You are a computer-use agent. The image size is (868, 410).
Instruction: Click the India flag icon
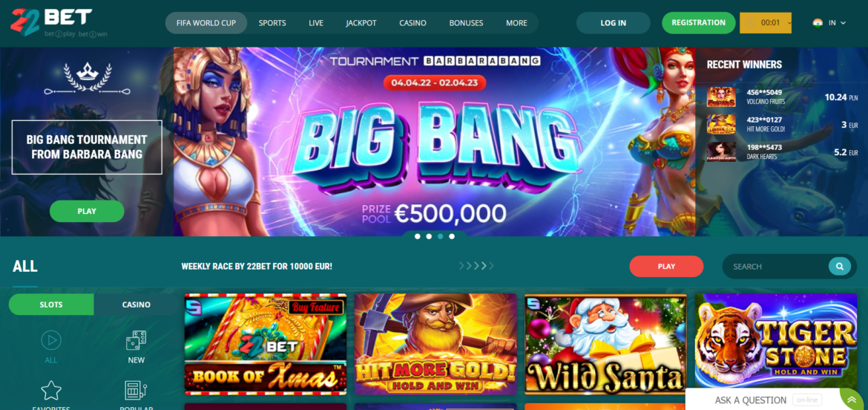click(818, 23)
